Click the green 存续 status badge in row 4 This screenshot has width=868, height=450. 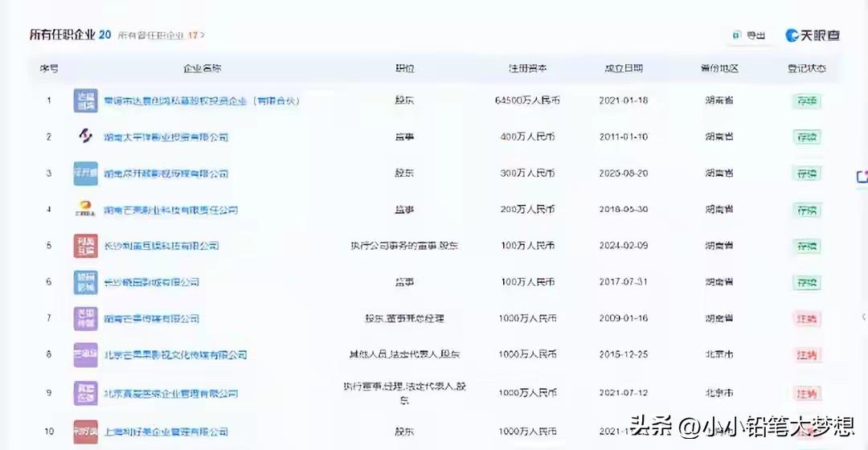[807, 210]
